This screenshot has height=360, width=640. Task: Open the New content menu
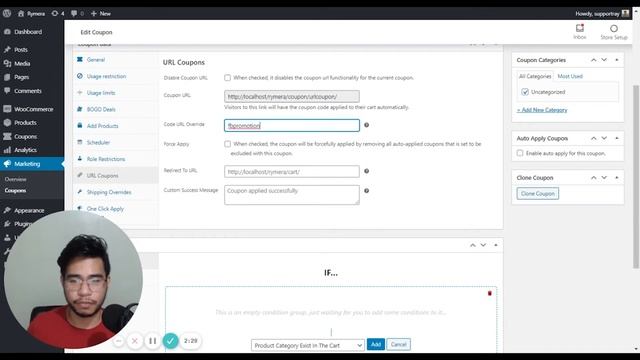[x=100, y=13]
